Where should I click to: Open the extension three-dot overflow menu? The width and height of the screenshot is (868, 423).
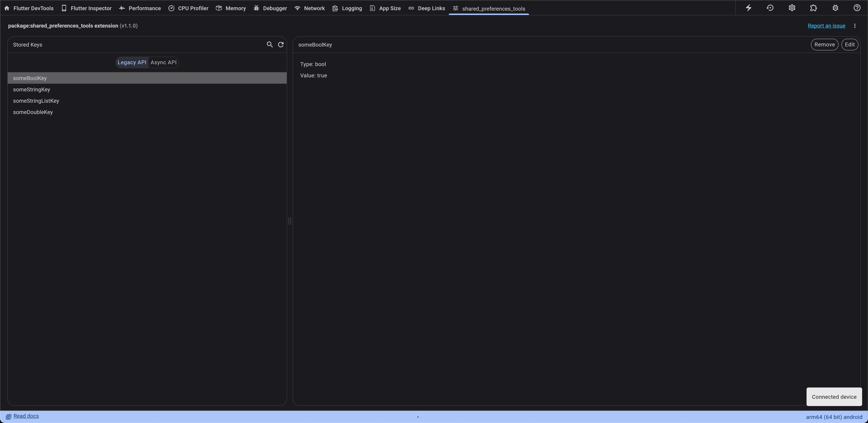click(855, 26)
